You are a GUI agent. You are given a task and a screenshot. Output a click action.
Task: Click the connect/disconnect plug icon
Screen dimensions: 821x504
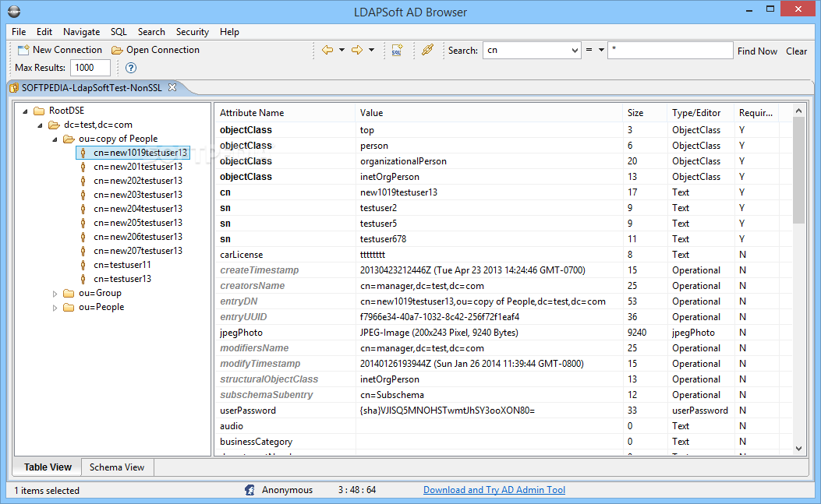(428, 50)
